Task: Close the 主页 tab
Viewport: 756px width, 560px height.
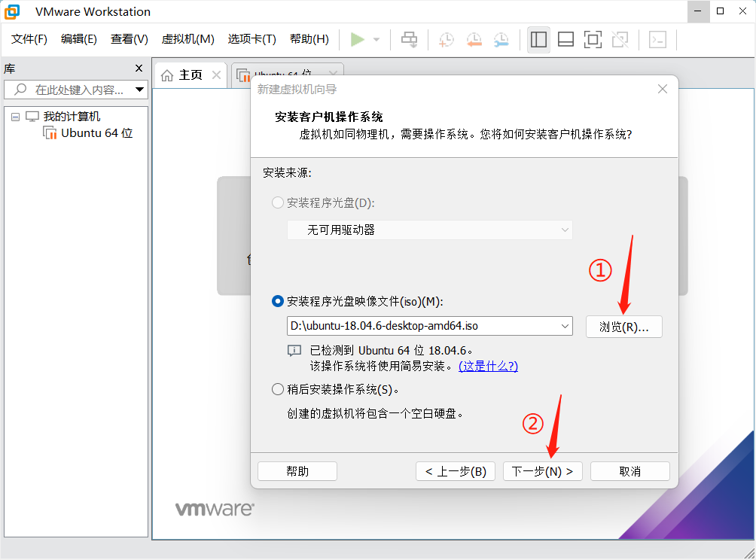Action: [x=216, y=75]
